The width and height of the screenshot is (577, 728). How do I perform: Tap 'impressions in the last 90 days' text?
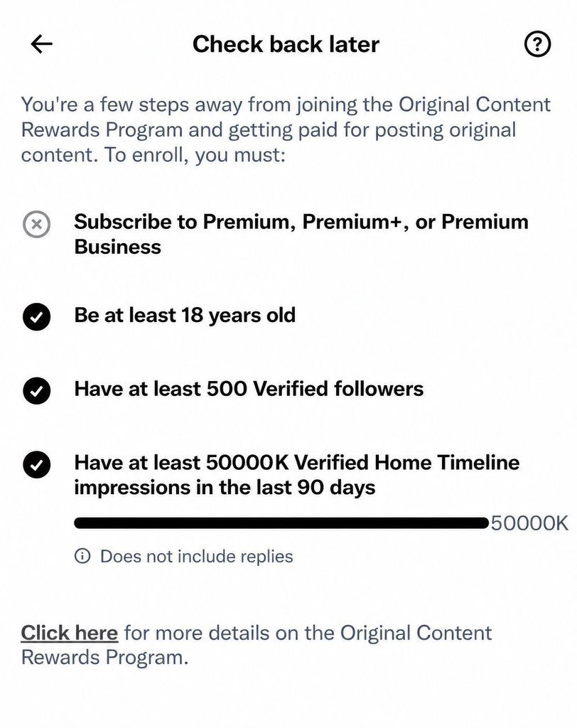[x=225, y=488]
